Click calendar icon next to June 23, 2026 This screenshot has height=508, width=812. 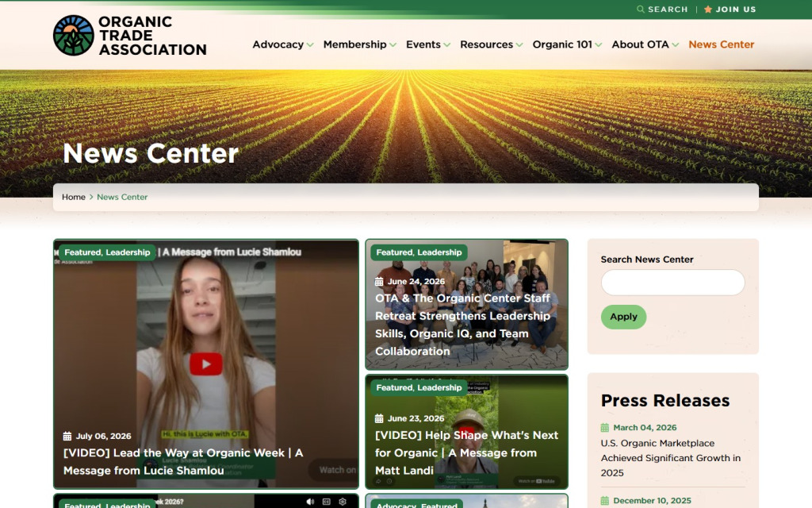pos(379,418)
